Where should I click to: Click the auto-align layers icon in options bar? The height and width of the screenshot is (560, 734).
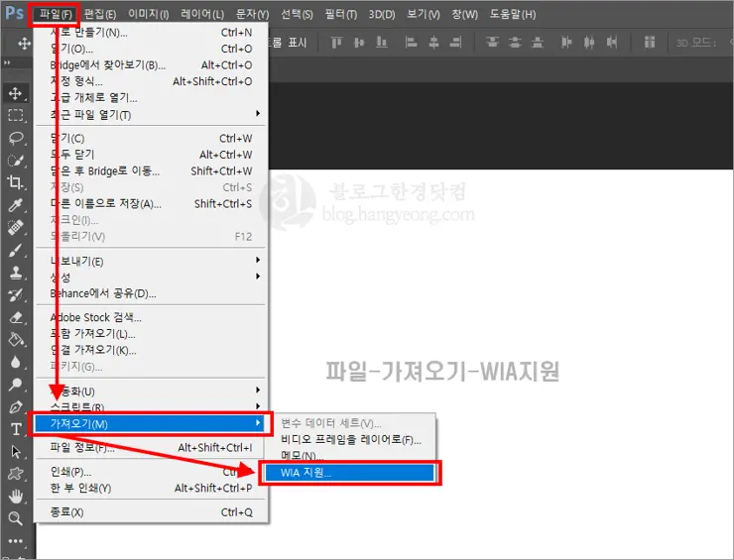coord(650,43)
